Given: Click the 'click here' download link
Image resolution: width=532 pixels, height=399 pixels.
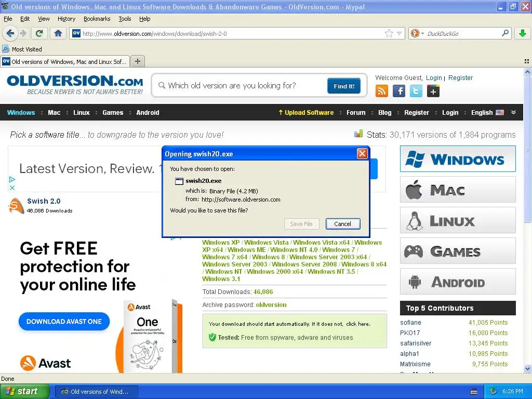Looking at the screenshot, I should (x=357, y=324).
